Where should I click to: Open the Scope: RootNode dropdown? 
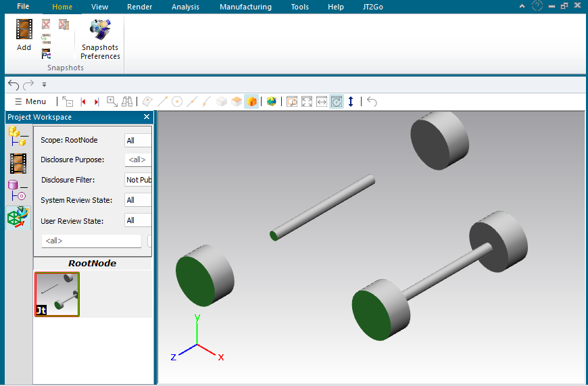[x=138, y=141]
